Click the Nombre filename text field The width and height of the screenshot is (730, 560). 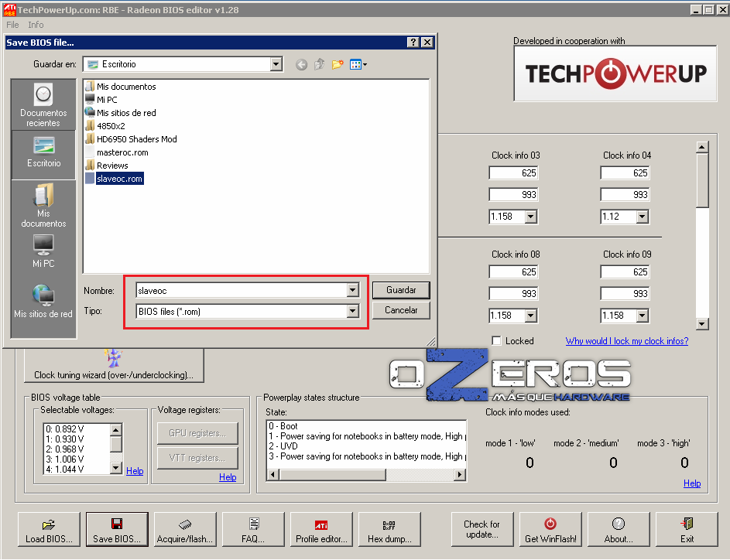[x=242, y=290]
